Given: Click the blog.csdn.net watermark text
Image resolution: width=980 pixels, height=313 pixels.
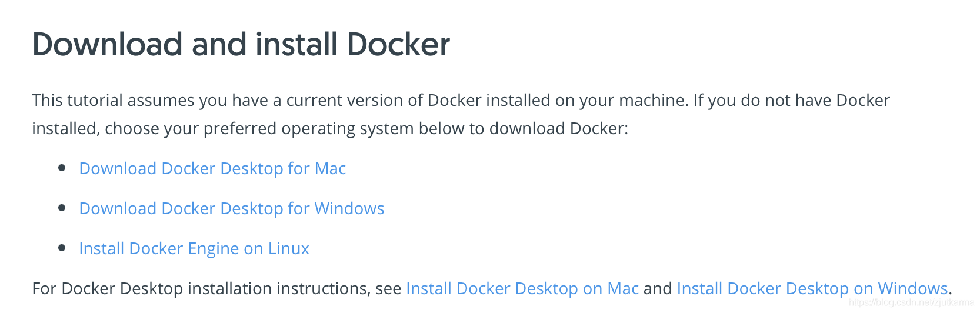Looking at the screenshot, I should click(x=912, y=302).
